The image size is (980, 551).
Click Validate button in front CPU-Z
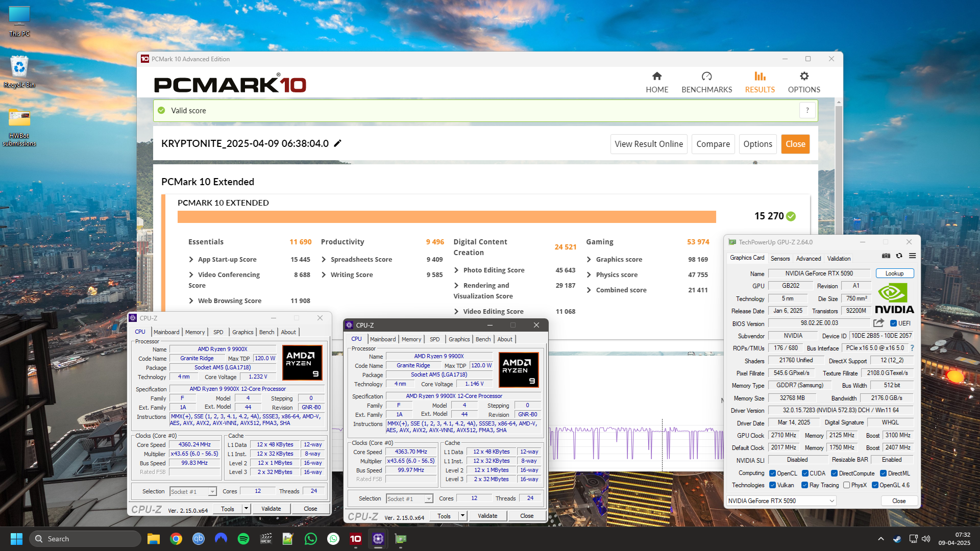point(487,515)
